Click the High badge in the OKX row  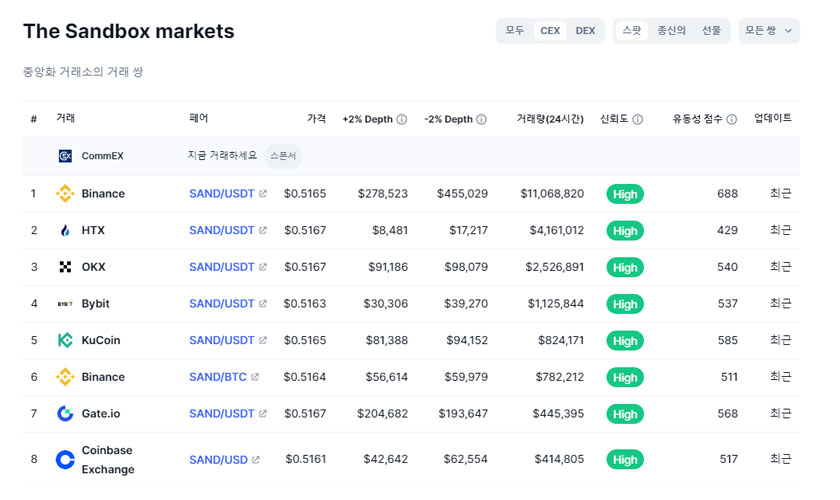tap(625, 267)
